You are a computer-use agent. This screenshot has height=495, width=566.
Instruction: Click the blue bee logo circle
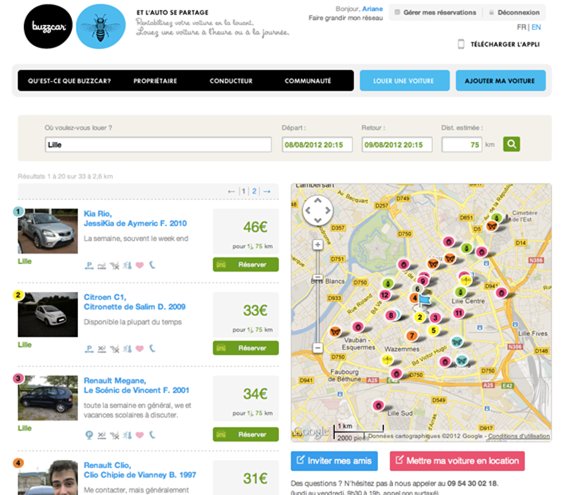click(x=101, y=26)
